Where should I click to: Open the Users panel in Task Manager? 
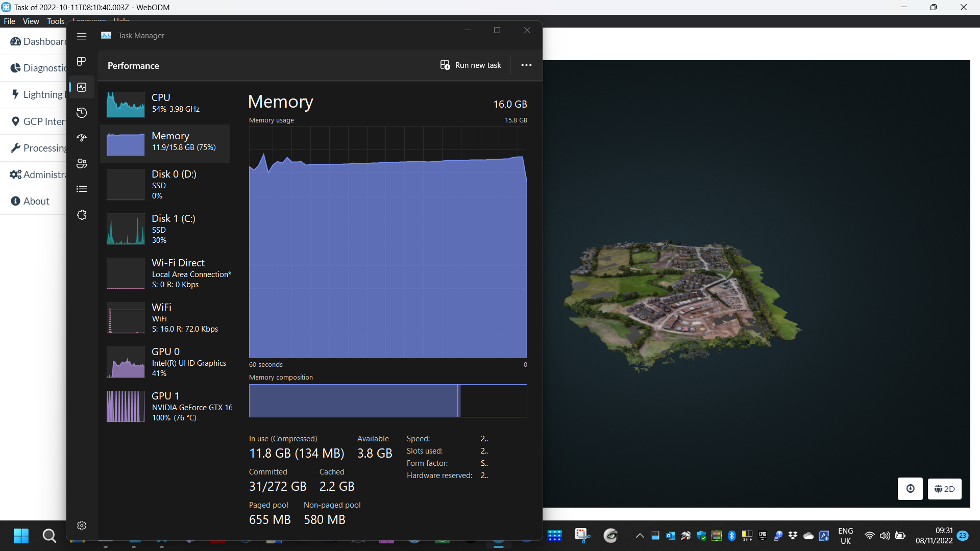(82, 163)
